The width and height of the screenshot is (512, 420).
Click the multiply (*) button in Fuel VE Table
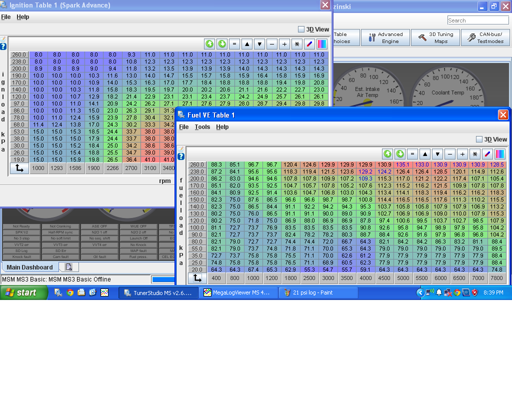(x=475, y=154)
